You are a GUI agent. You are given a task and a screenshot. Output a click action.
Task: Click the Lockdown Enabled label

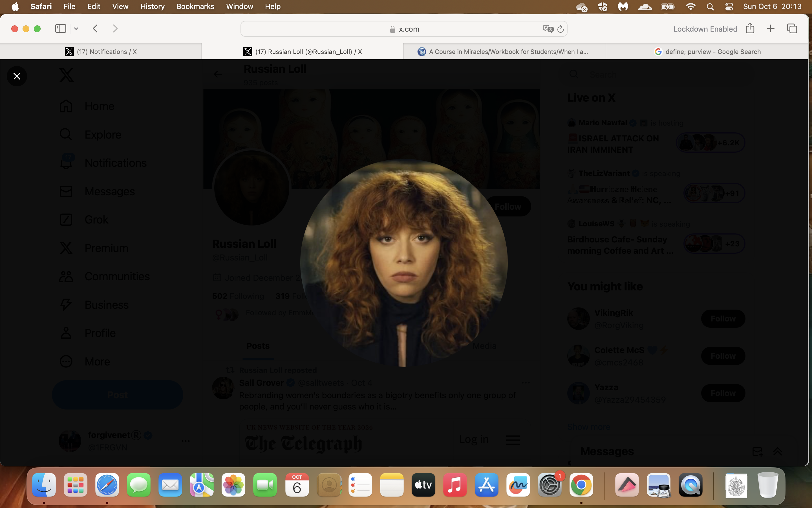705,29
